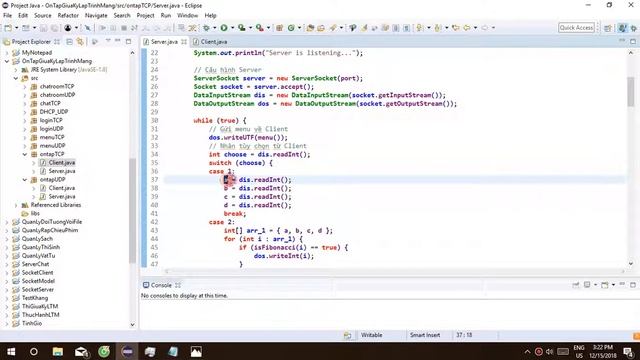
Task: Switch to the Debug perspective icon
Action: coord(634,28)
